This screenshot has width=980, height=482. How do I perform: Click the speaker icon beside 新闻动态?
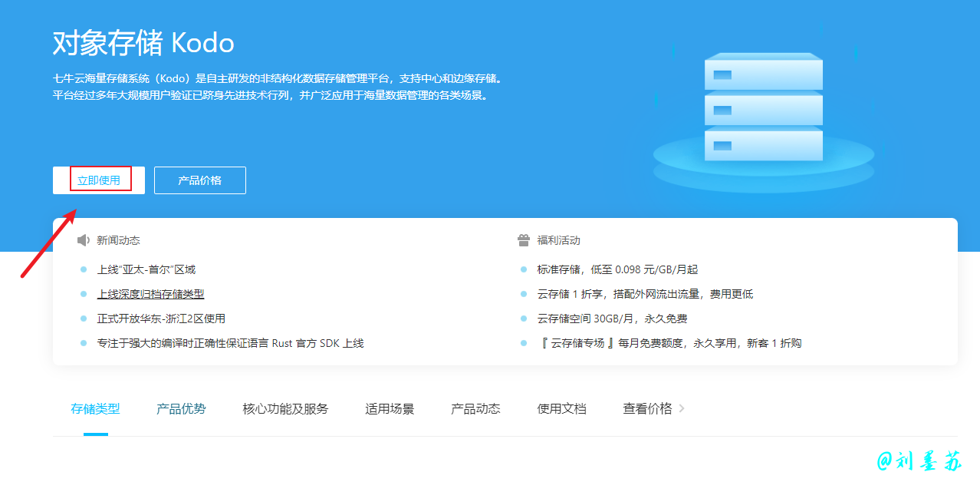tap(84, 240)
